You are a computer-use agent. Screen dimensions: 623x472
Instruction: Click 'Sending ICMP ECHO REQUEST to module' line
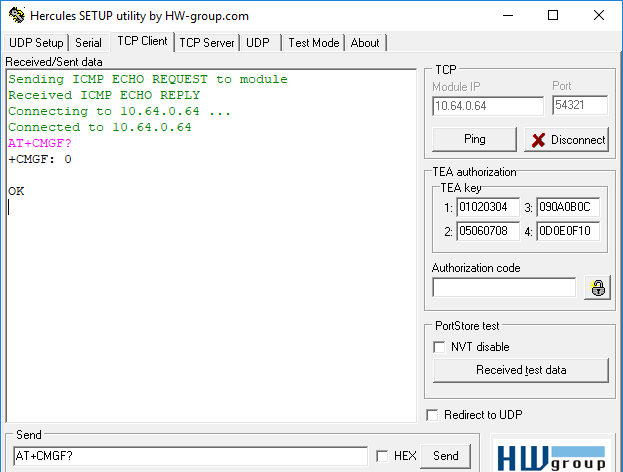(x=148, y=79)
